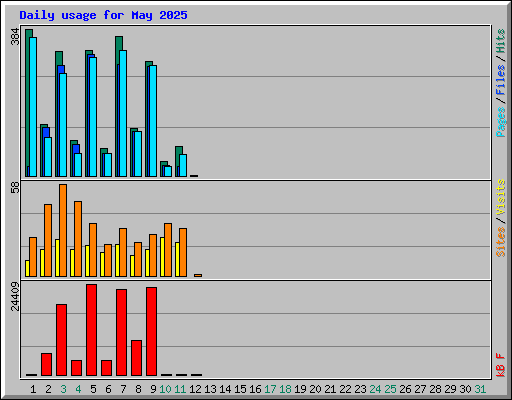Click the 24409 axis value label

tap(15, 297)
